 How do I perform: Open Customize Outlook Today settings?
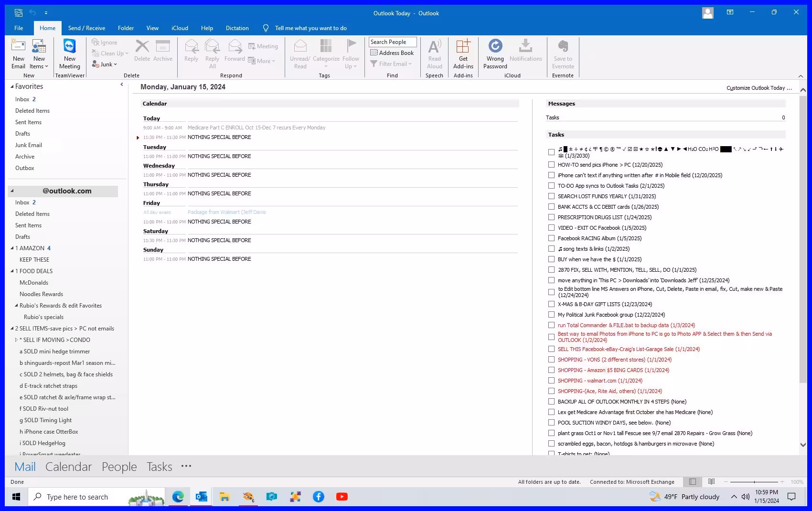coord(759,88)
